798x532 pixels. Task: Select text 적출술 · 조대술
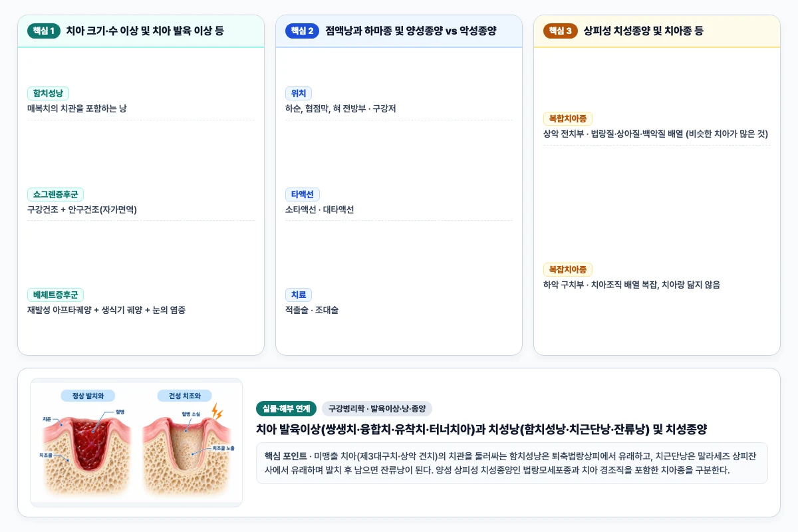(312, 310)
